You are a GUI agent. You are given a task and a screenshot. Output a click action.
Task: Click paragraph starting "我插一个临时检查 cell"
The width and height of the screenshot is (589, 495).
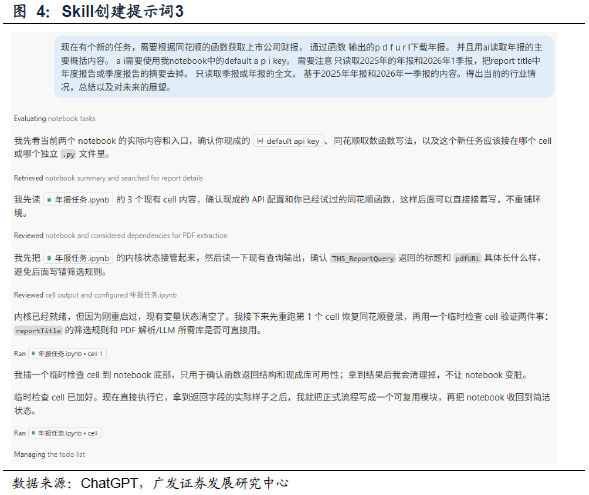click(270, 375)
